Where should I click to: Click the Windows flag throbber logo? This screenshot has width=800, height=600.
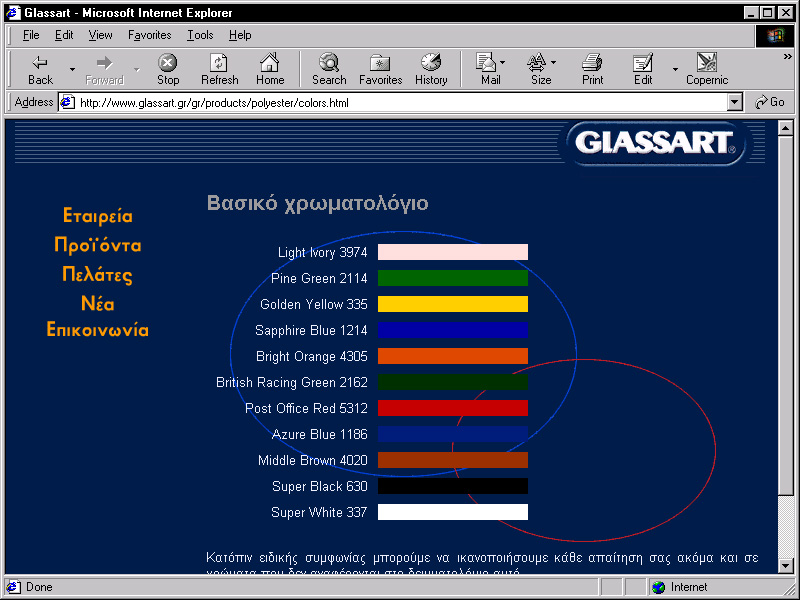(x=774, y=35)
